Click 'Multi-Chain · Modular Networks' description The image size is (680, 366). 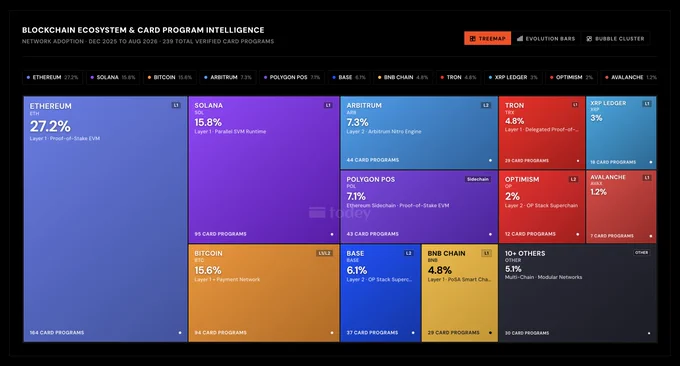pos(543,277)
